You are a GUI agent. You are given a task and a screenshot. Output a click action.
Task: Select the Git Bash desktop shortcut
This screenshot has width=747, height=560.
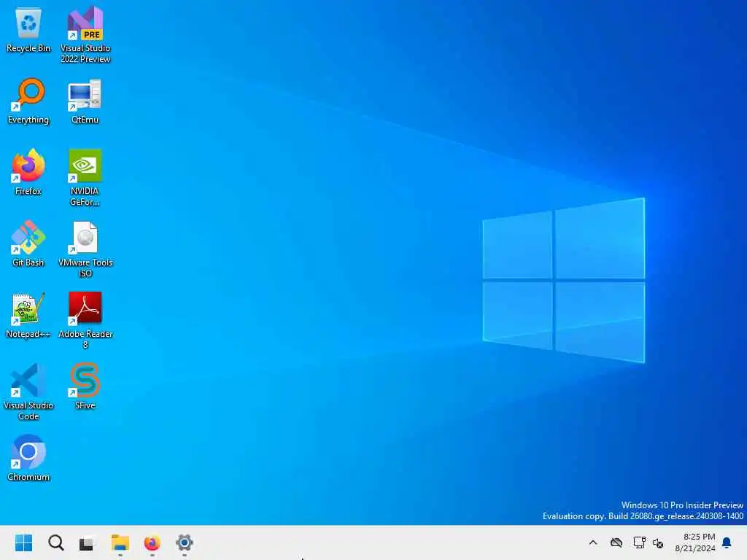tap(28, 244)
